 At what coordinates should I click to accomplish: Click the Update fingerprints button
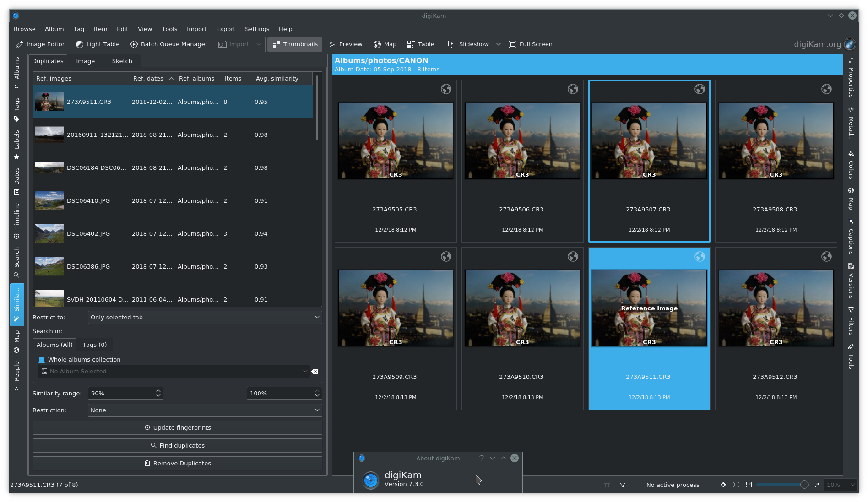pos(177,427)
